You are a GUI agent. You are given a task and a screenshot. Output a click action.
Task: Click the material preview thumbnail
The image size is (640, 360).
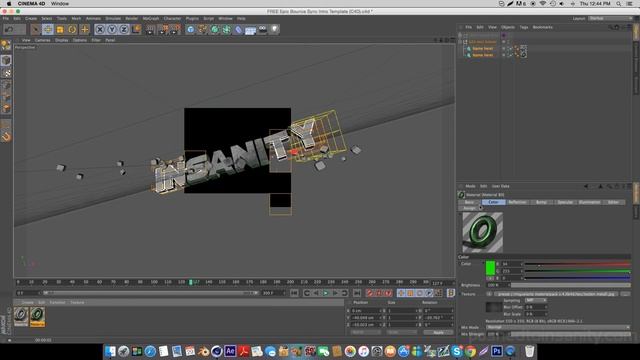[482, 232]
